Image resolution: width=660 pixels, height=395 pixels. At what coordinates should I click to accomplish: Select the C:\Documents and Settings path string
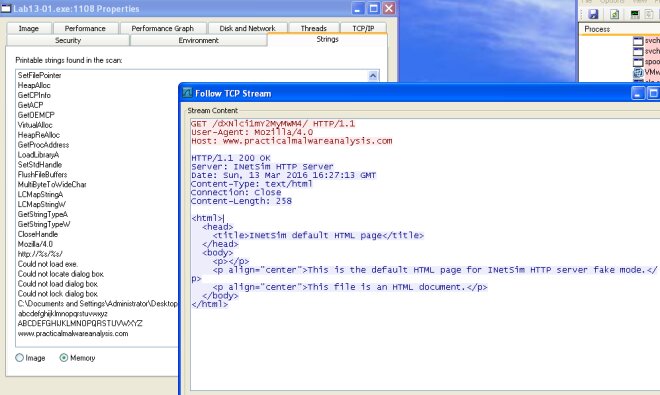coord(98,304)
